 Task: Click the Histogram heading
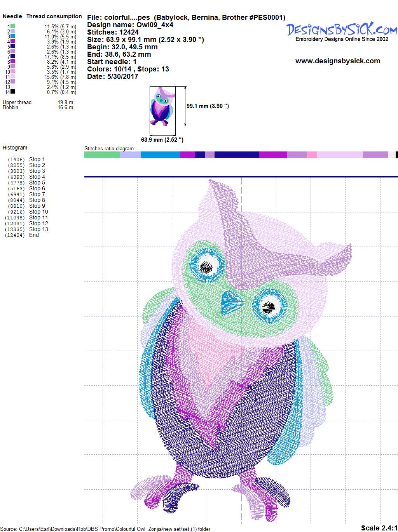pos(15,148)
